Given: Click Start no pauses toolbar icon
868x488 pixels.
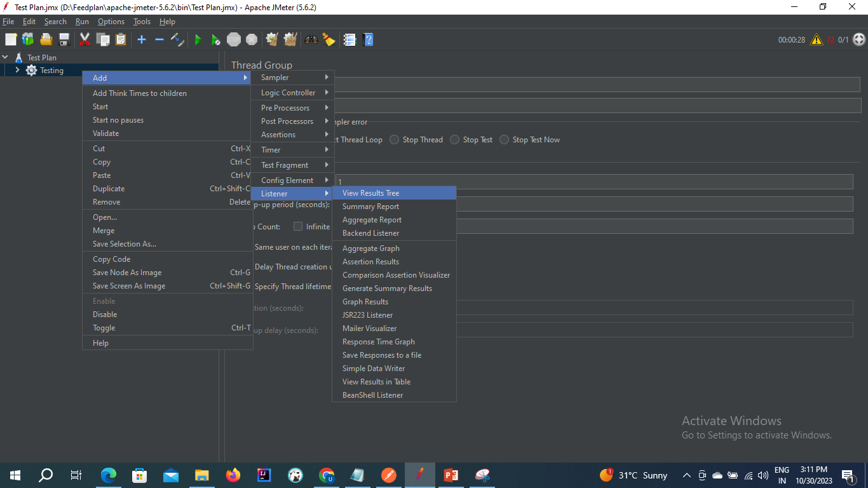Looking at the screenshot, I should [x=216, y=39].
